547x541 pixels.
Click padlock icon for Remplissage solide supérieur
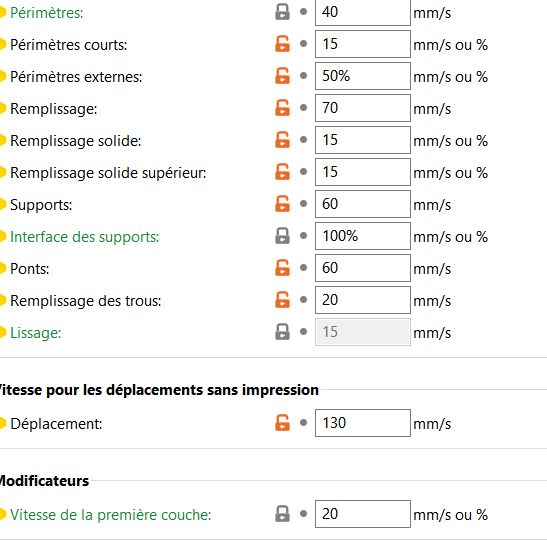click(282, 172)
